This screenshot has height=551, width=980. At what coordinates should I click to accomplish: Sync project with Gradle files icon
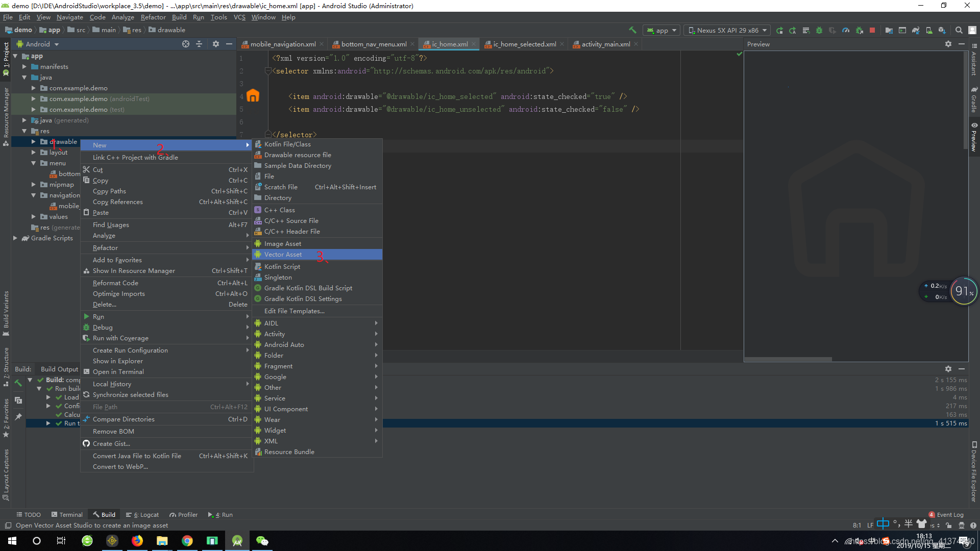(916, 30)
